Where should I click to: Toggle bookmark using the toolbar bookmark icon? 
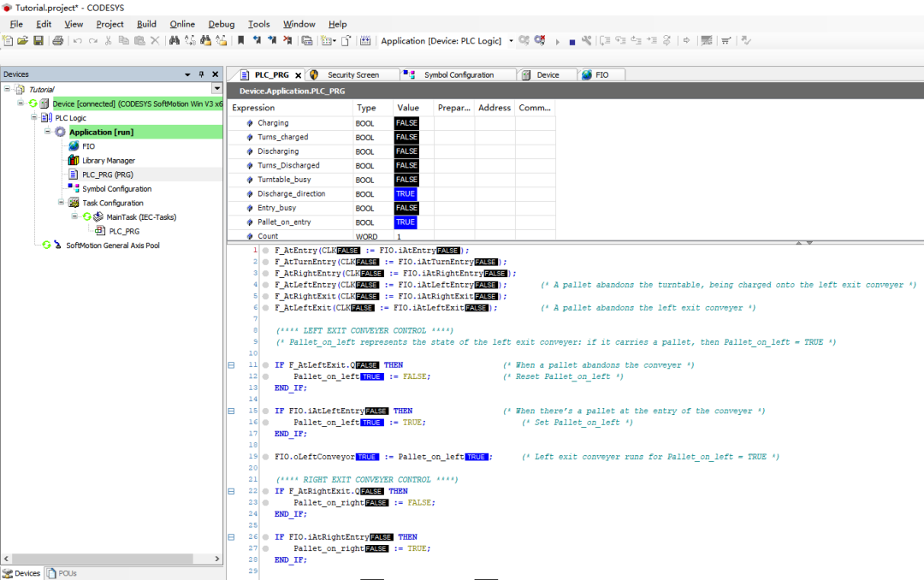241,40
